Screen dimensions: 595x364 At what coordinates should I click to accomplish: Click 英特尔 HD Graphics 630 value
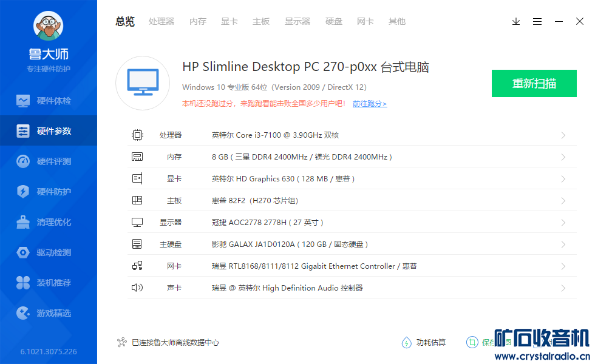point(283,178)
